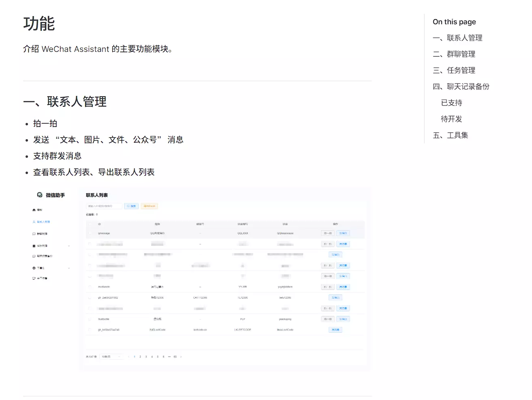This screenshot has height=400, width=532.
Task: Click the chat bubble icon for 群聊管理
Action: pos(34,234)
